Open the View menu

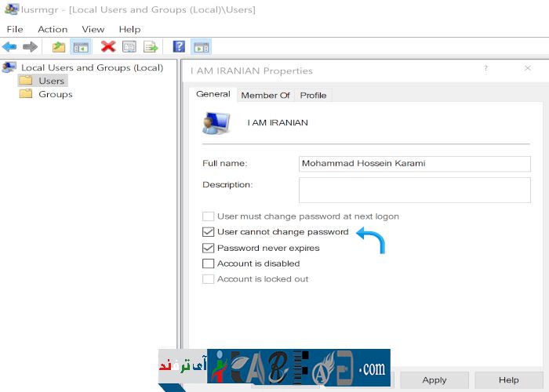93,29
